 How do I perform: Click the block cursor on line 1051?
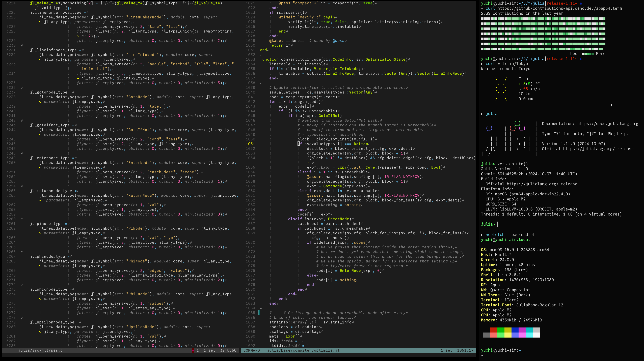pyautogui.click(x=299, y=144)
